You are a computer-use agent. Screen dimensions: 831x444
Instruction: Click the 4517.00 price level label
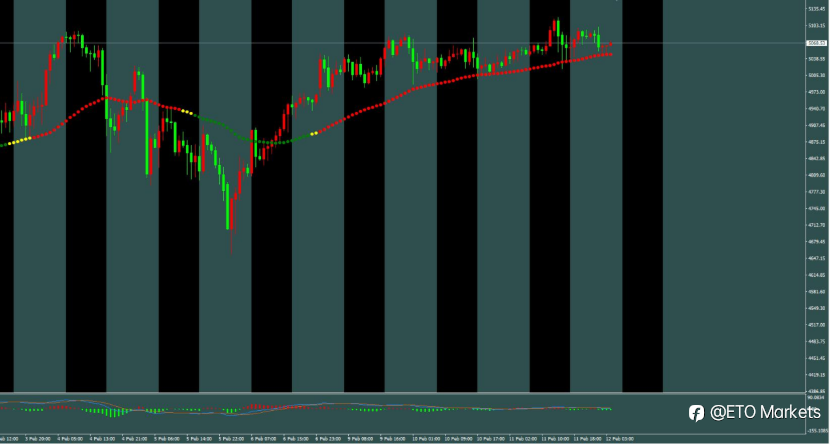817,325
